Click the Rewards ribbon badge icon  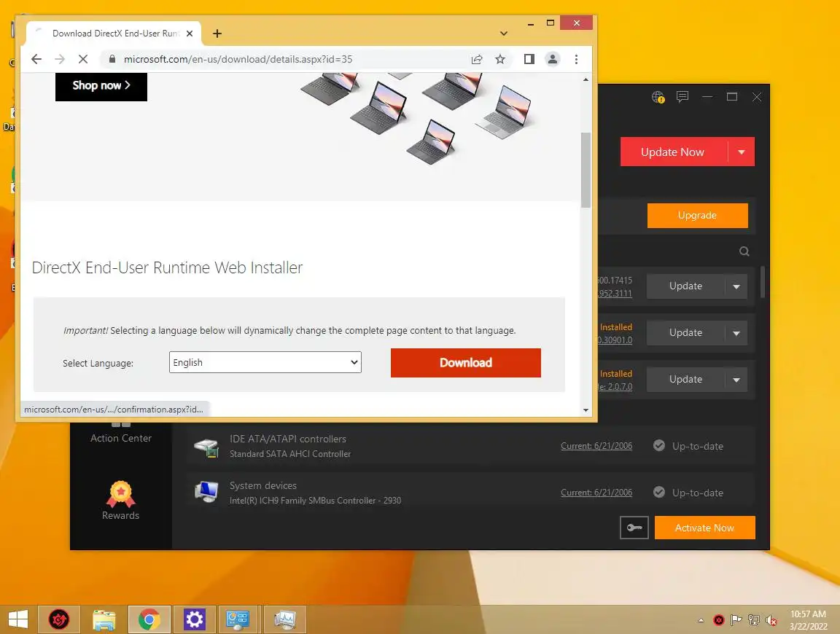point(120,493)
